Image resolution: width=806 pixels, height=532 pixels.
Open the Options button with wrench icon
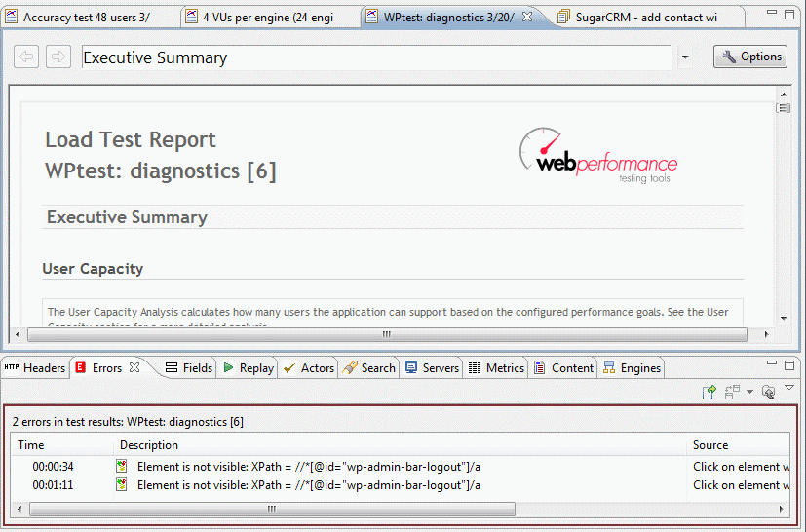(x=750, y=57)
